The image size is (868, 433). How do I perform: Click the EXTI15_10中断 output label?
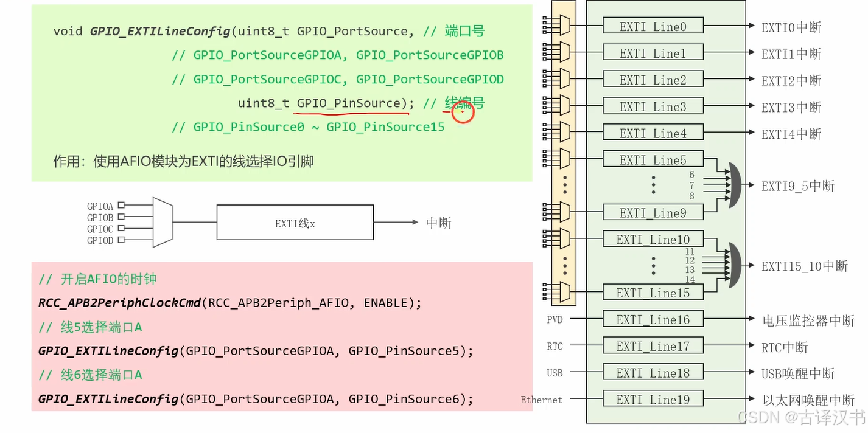pyautogui.click(x=805, y=266)
